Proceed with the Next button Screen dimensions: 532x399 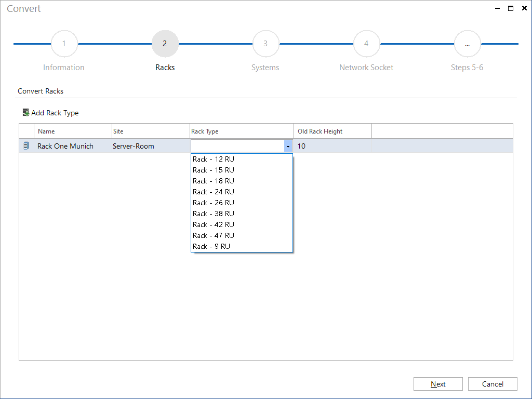(438, 384)
